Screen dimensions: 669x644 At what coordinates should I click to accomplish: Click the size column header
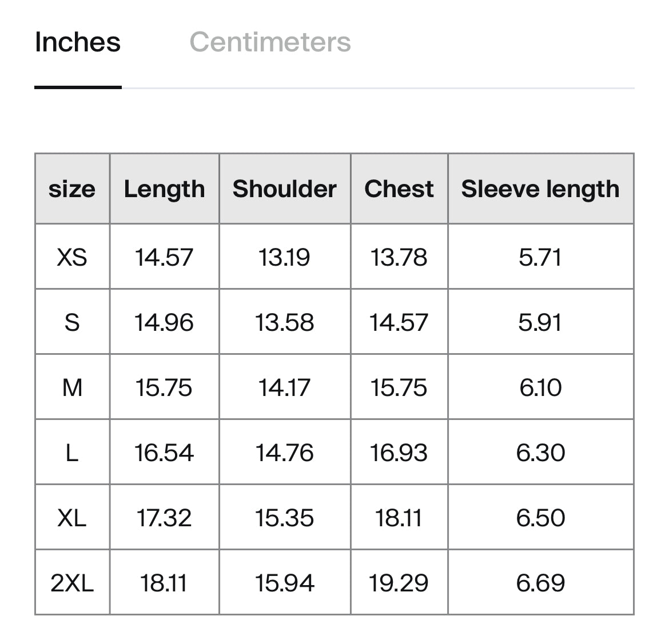[72, 189]
